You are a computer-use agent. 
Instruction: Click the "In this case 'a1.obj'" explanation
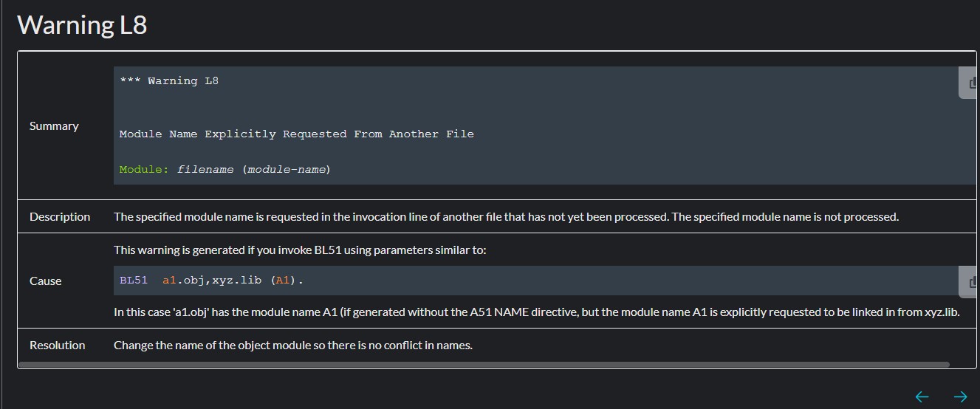(536, 312)
